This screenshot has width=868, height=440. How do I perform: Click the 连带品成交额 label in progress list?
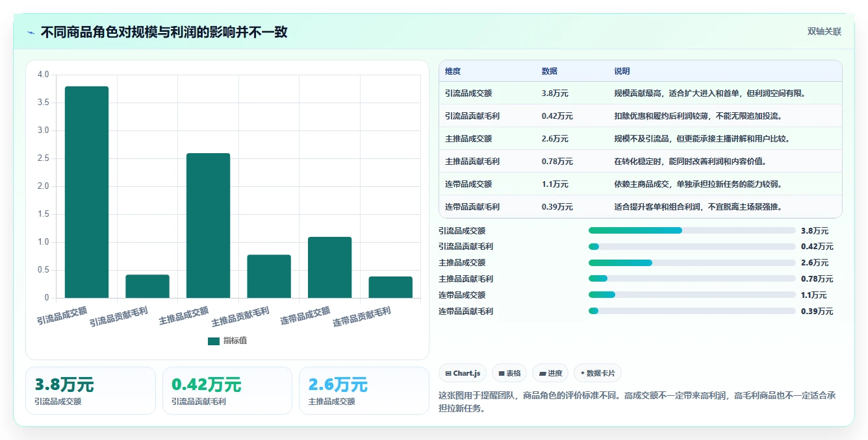click(462, 295)
